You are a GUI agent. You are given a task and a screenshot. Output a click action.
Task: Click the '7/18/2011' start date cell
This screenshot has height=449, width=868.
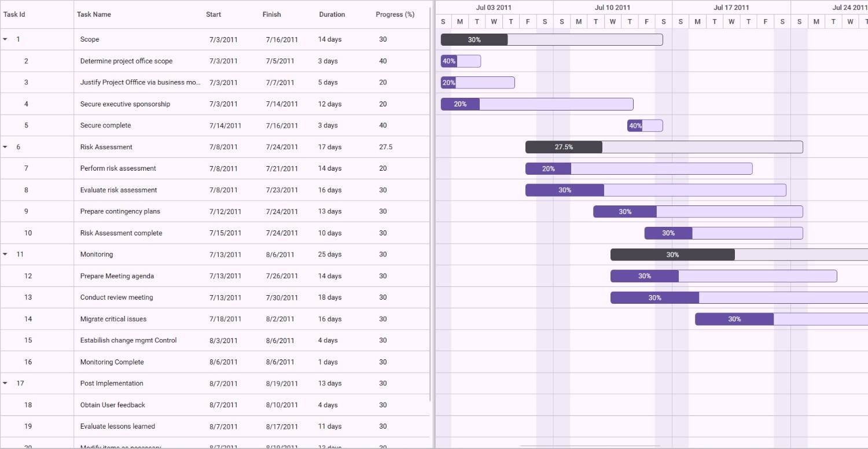225,319
